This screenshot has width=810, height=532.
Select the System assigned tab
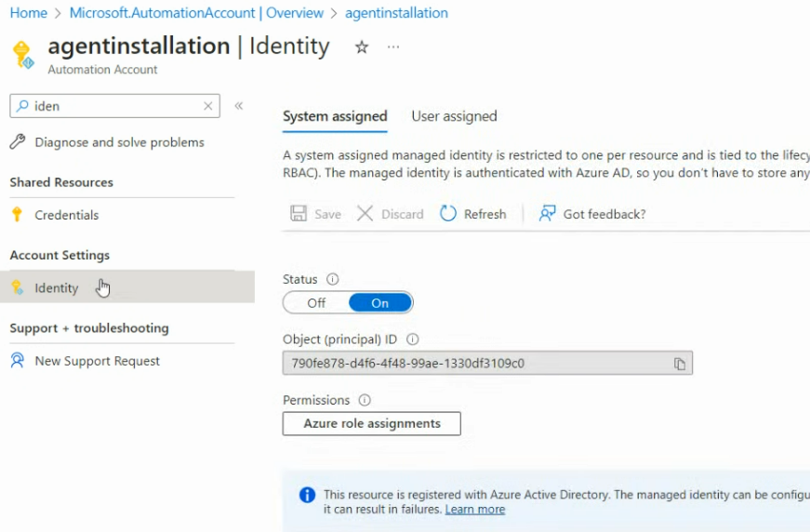tap(335, 116)
